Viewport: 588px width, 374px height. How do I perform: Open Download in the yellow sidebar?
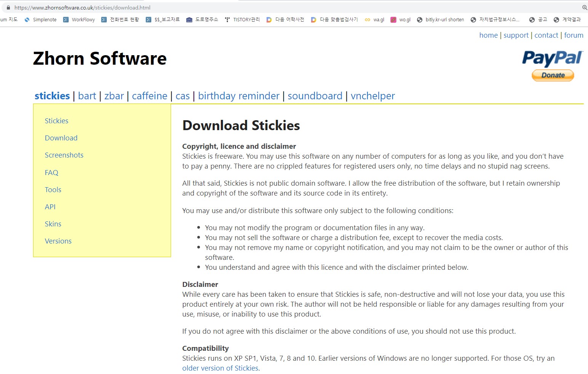(x=61, y=138)
